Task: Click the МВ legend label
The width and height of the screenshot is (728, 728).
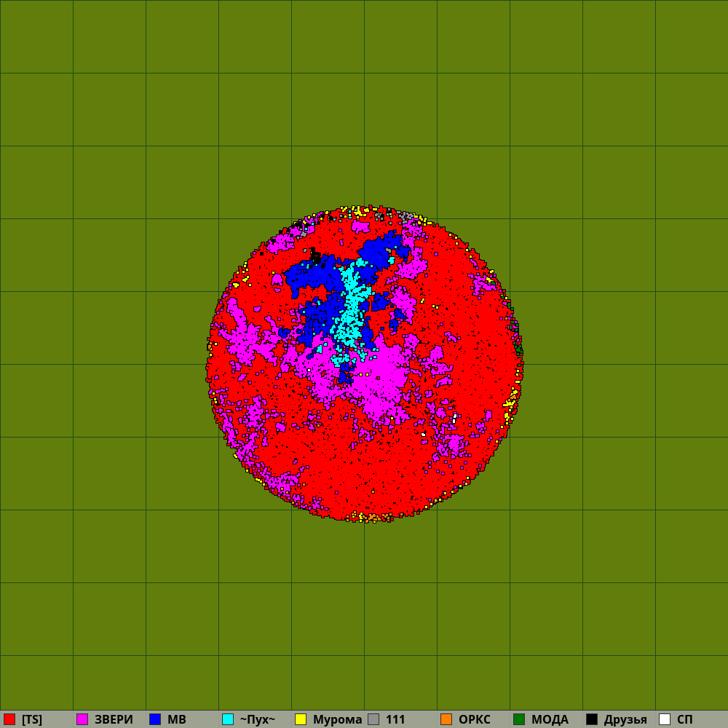Action: [x=176, y=720]
